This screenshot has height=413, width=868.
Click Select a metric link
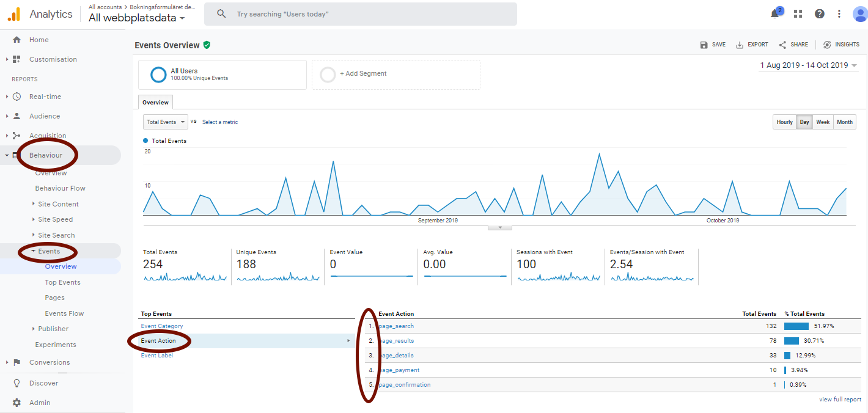pyautogui.click(x=220, y=122)
